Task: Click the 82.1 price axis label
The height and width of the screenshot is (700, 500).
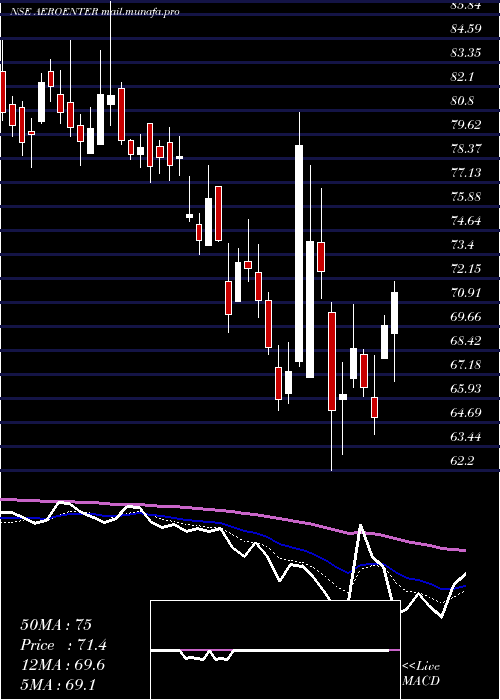Action: tap(463, 77)
